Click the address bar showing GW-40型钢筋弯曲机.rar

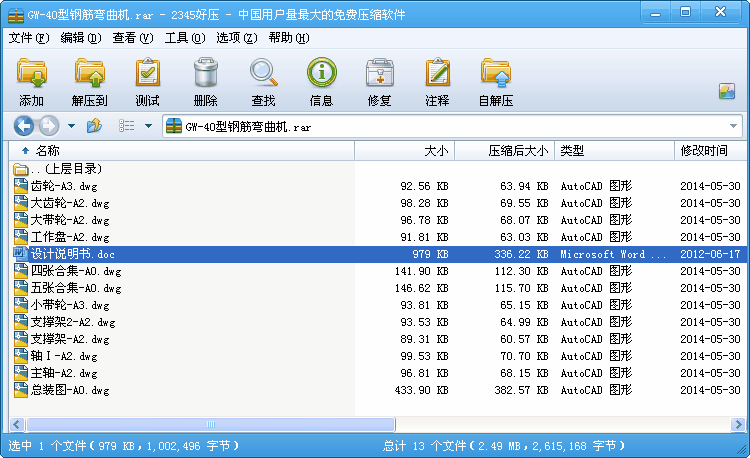[452, 126]
